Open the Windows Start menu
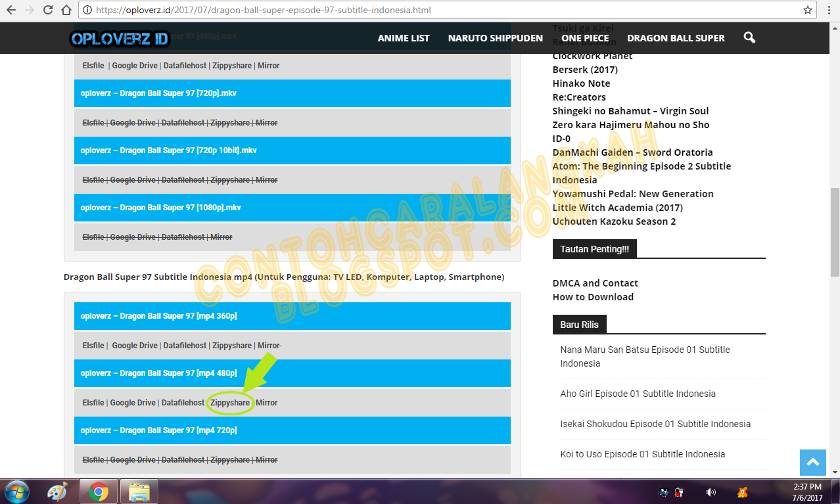Screen dimensions: 840x504 16,492
